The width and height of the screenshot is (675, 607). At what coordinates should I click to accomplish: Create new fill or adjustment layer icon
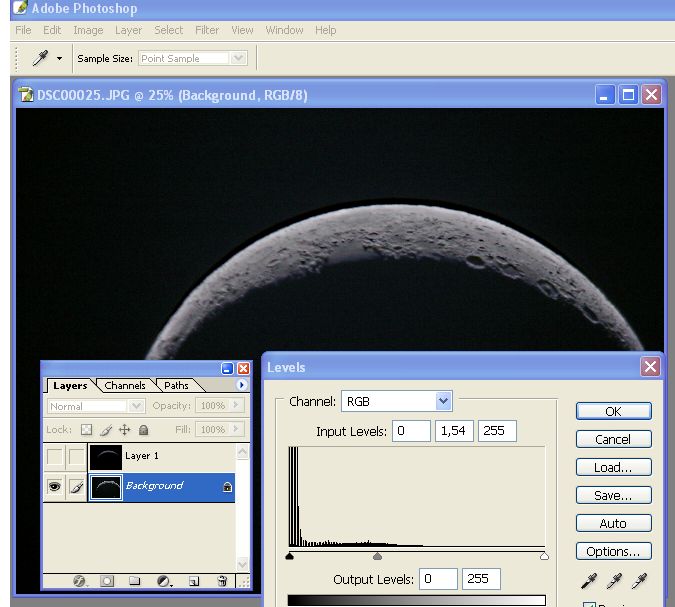point(164,581)
